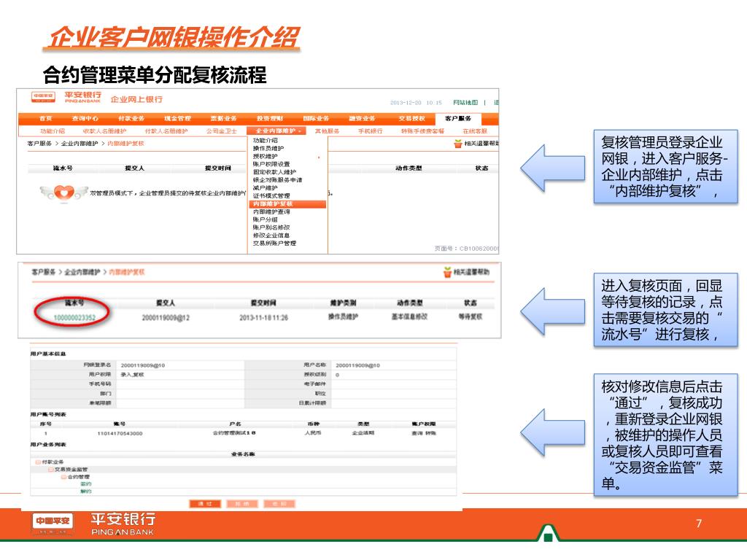Choose 账户分组 from the dropdown list
The height and width of the screenshot is (560, 747).
(266, 219)
